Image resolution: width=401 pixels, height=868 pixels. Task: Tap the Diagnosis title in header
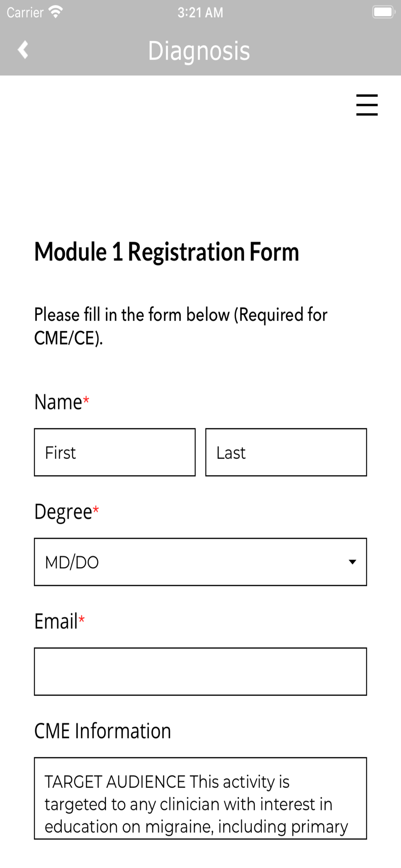coord(199,51)
